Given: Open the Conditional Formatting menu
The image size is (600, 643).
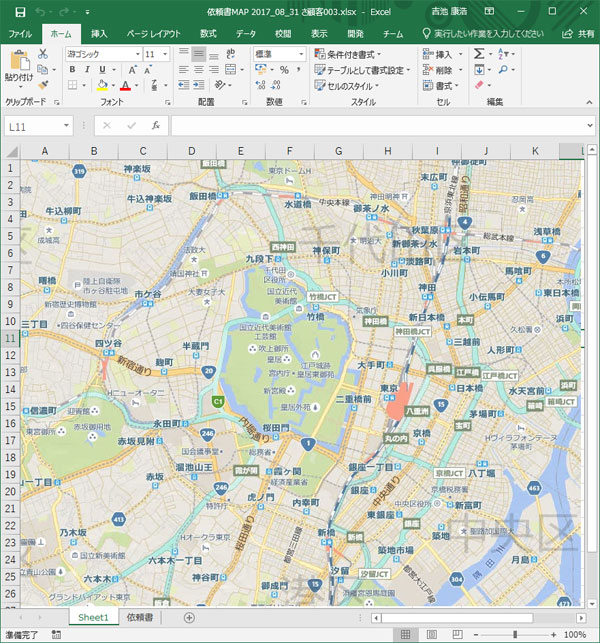Looking at the screenshot, I should (x=348, y=54).
